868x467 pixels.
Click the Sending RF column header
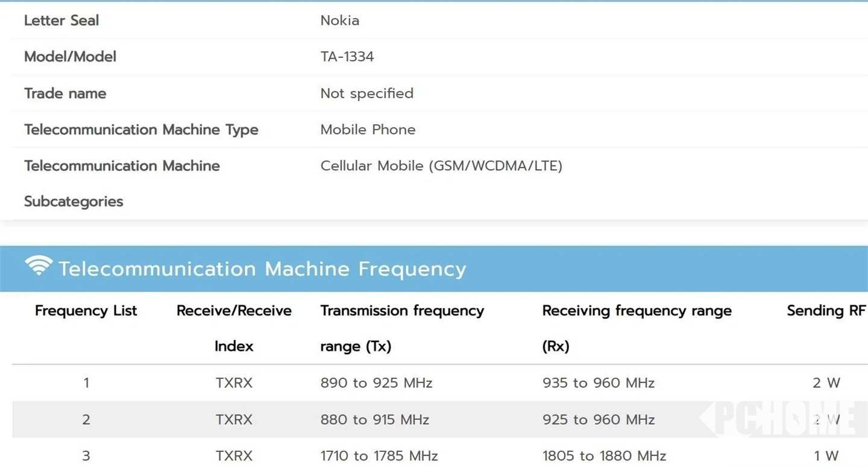(826, 311)
